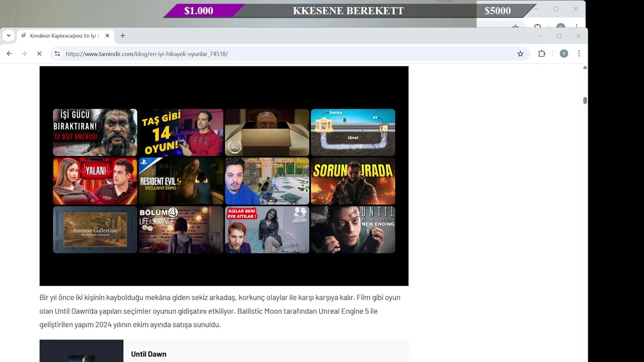
Task: Open the Resident Evil 9 Exclusive Demo thumbnail
Action: [181, 181]
